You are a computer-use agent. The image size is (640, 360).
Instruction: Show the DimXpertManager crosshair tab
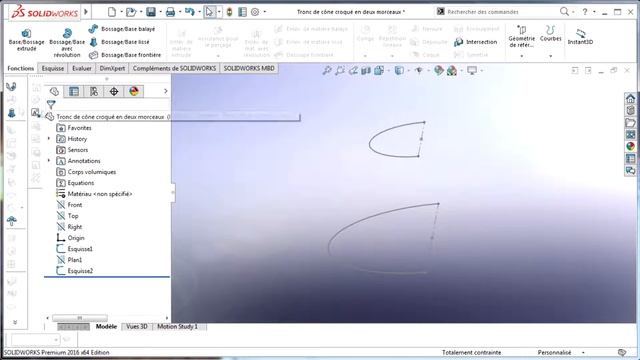(114, 91)
